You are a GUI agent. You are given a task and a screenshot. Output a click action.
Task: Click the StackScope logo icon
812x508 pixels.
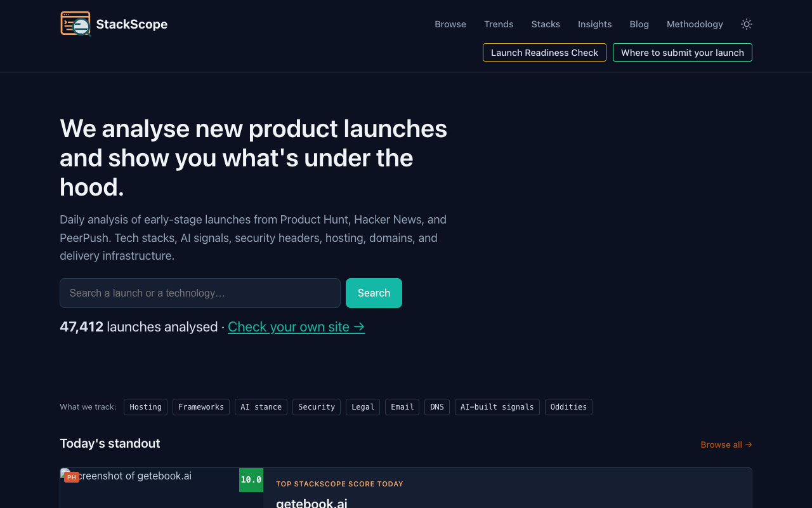[75, 24]
